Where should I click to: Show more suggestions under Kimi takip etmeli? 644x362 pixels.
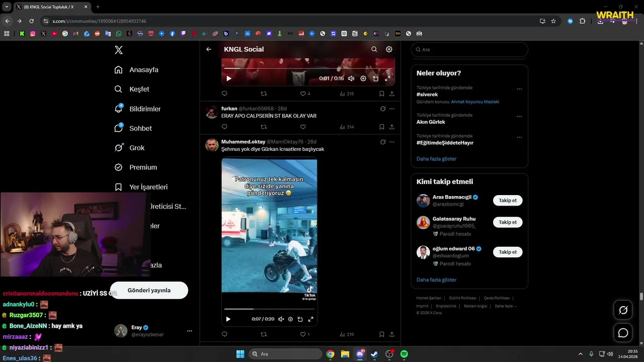pyautogui.click(x=437, y=280)
